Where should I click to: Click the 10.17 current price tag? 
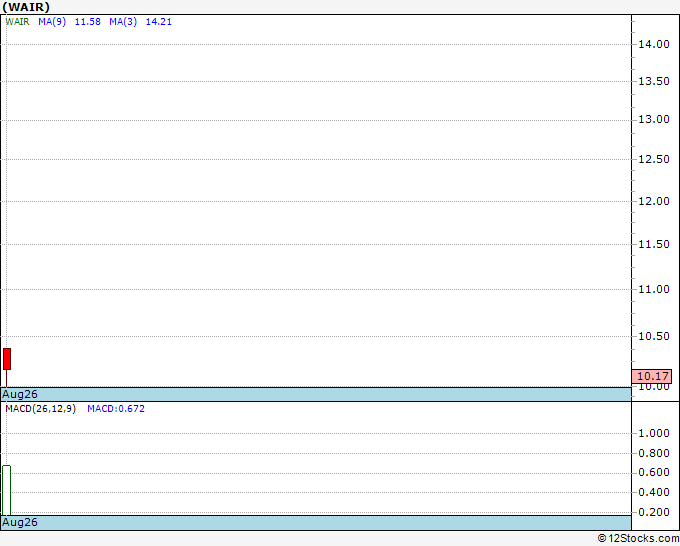652,376
